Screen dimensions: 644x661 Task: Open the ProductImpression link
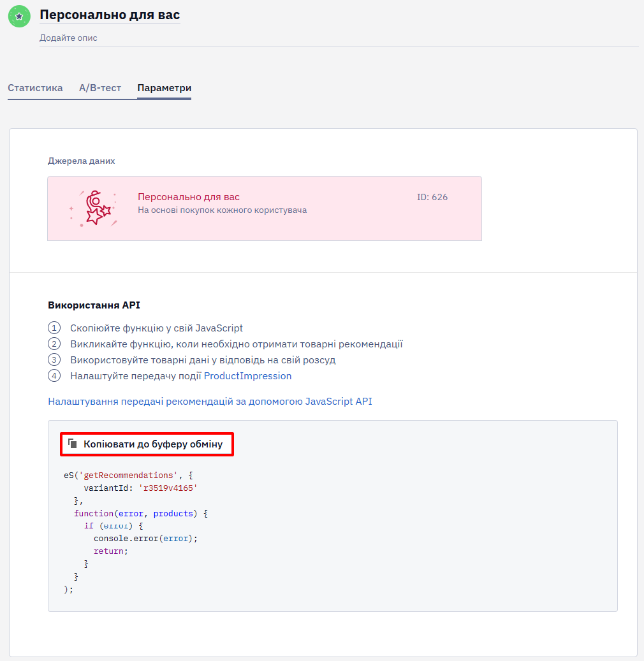247,375
